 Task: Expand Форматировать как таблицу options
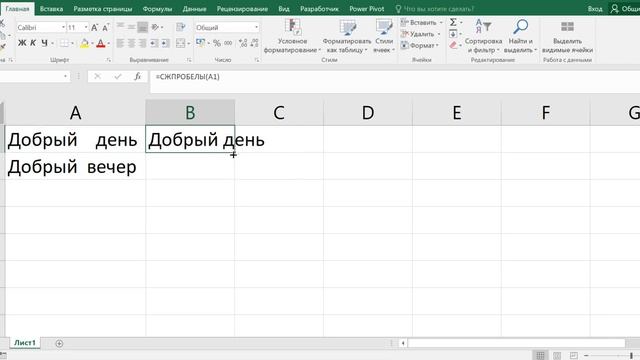[x=347, y=36]
